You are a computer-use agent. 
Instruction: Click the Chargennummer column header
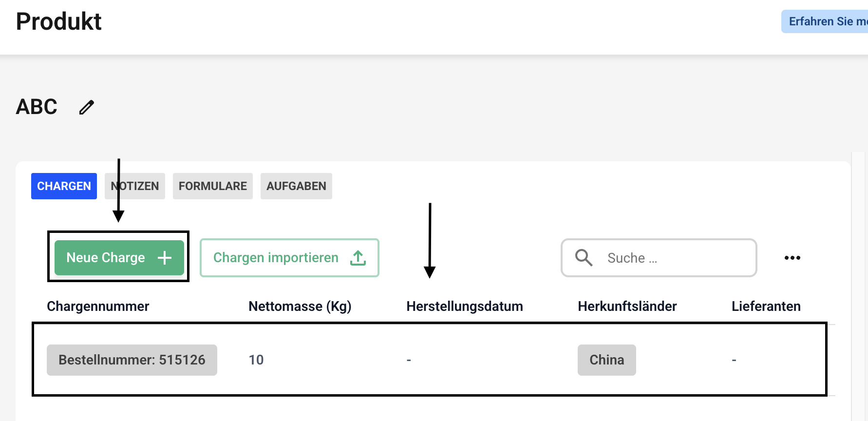[x=98, y=306]
